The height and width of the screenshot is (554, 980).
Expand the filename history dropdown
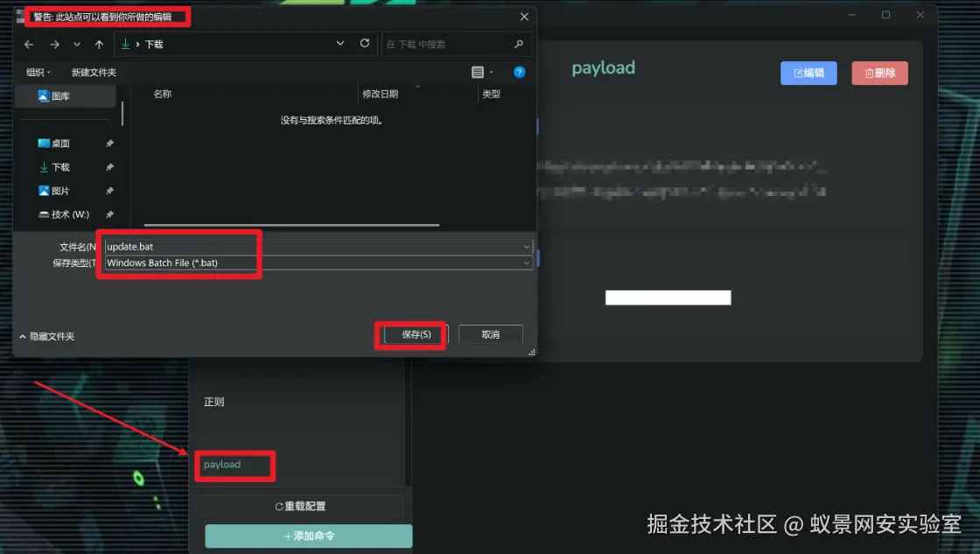click(x=527, y=247)
